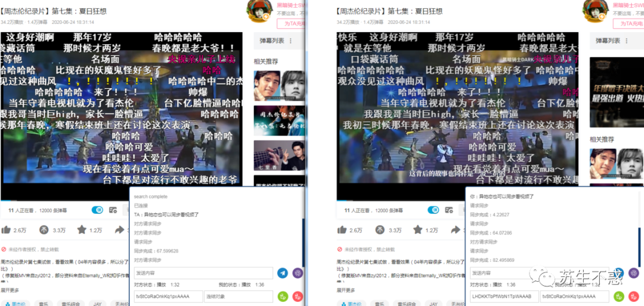
Task: Open uploader avatar in the left window
Action: coord(259,11)
